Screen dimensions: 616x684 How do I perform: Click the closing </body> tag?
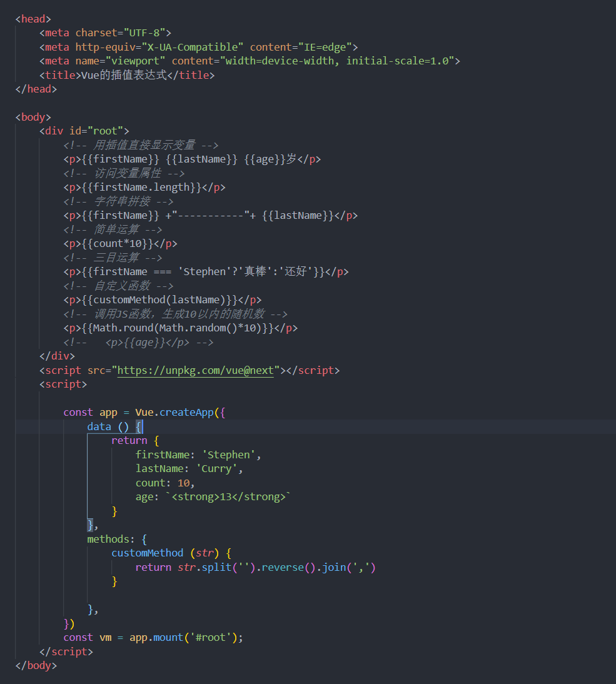pyautogui.click(x=36, y=666)
